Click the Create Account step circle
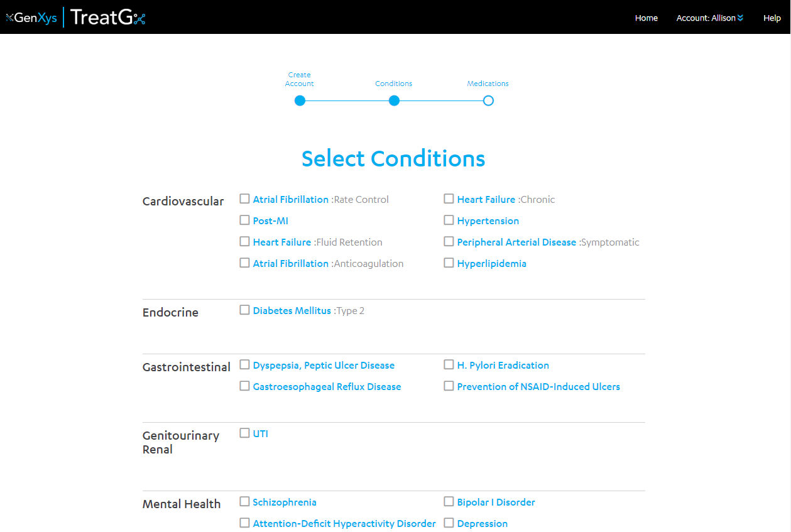The width and height of the screenshot is (791, 532). 300,100
